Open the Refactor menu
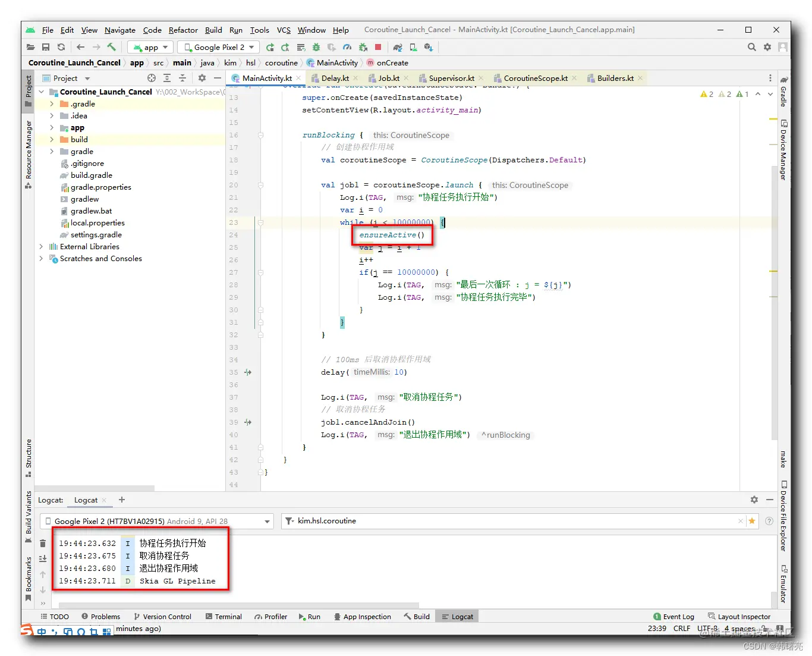Viewport: 812px width, 656px height. point(183,30)
